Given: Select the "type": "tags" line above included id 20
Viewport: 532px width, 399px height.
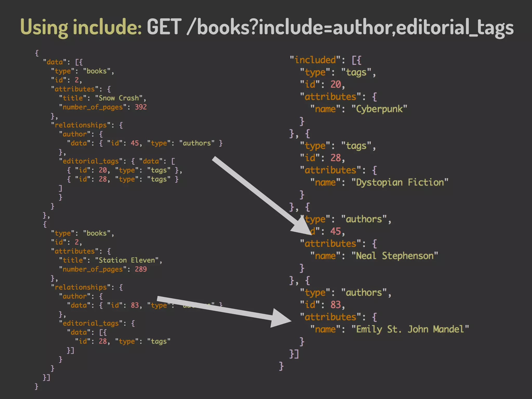Looking at the screenshot, I should click(338, 72).
